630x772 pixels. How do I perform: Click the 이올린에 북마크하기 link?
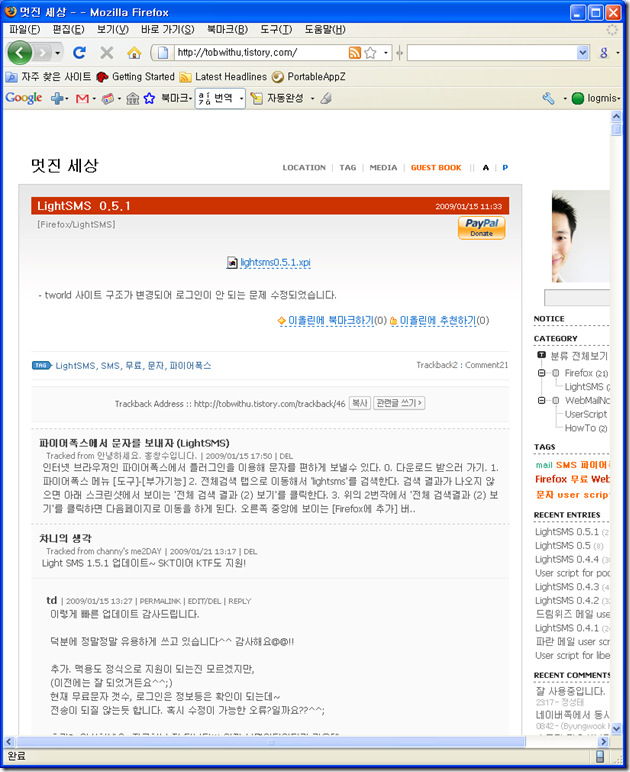(x=331, y=321)
